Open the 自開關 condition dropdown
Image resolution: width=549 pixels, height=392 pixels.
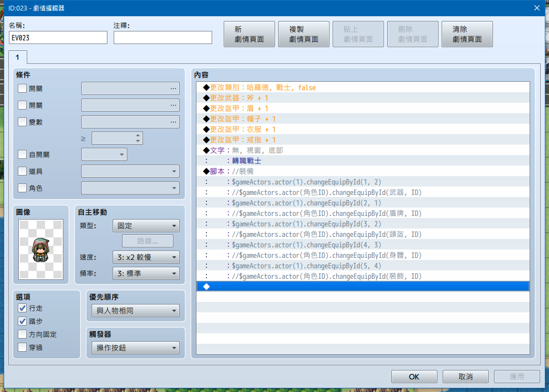click(104, 155)
